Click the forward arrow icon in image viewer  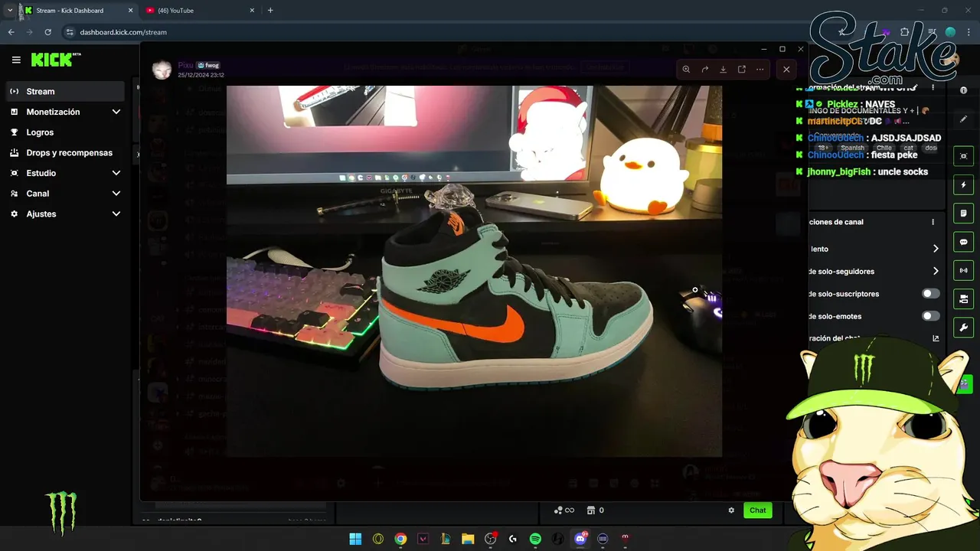point(705,69)
